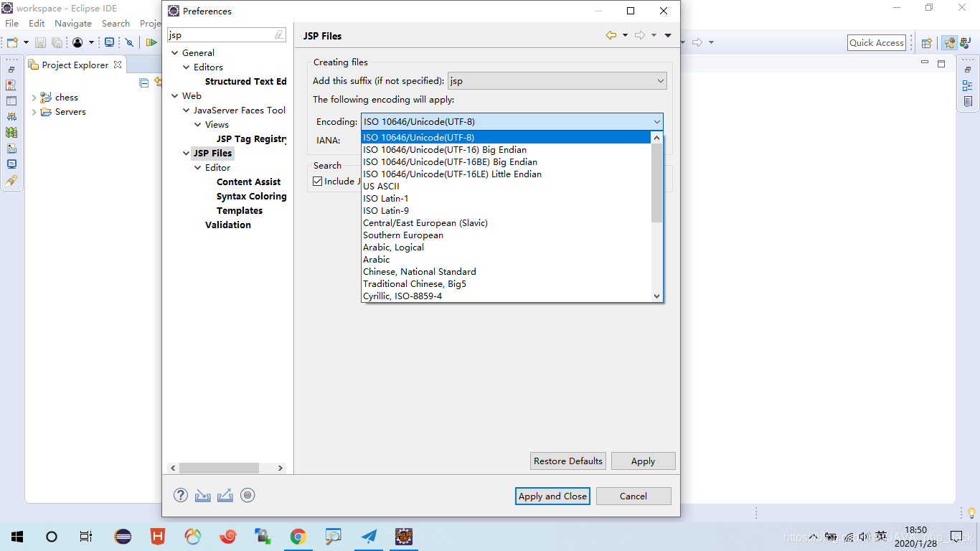Clear the jsp filter text with eraser icon
The height and width of the screenshot is (551, 980).
pyautogui.click(x=279, y=35)
